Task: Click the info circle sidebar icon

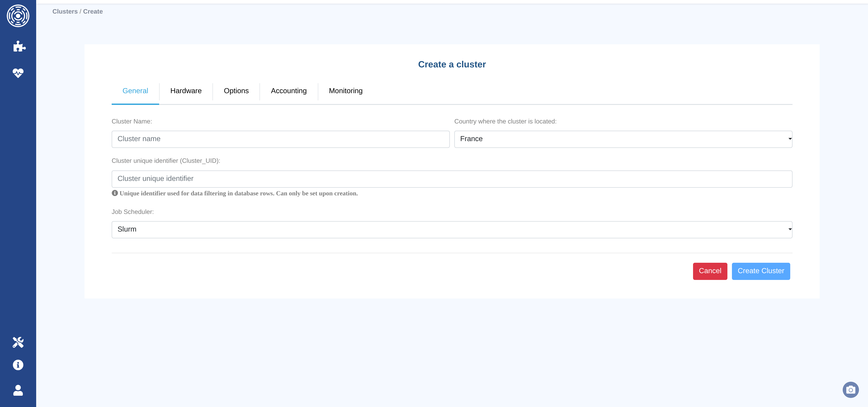Action: tap(18, 365)
